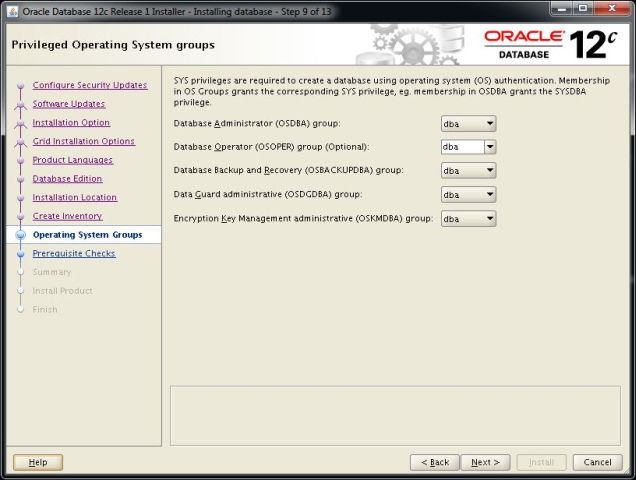Image resolution: width=636 pixels, height=480 pixels.
Task: Open the OSDBA group dropdown
Action: (468, 124)
